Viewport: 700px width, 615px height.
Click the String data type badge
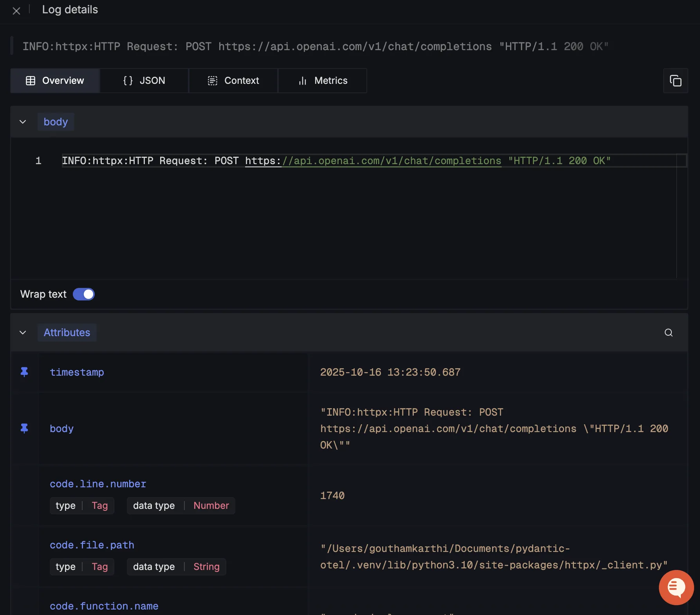[x=206, y=566]
